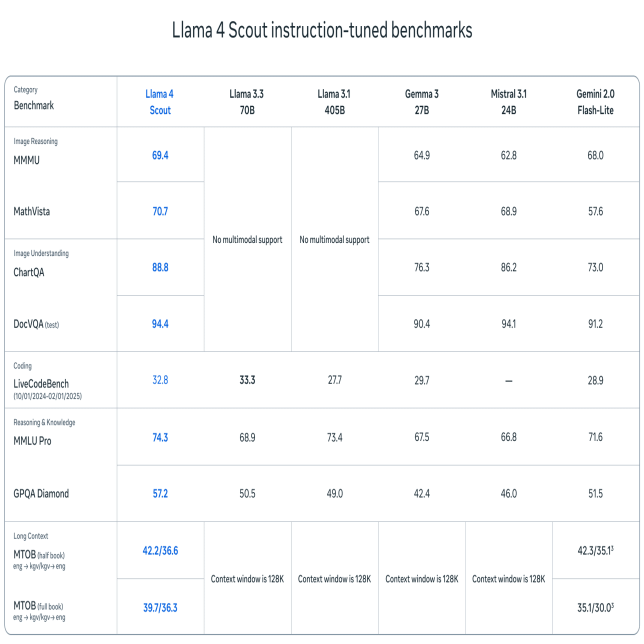Click the ChartQA benchmark label
Screen dimensions: 644x644
click(x=29, y=272)
